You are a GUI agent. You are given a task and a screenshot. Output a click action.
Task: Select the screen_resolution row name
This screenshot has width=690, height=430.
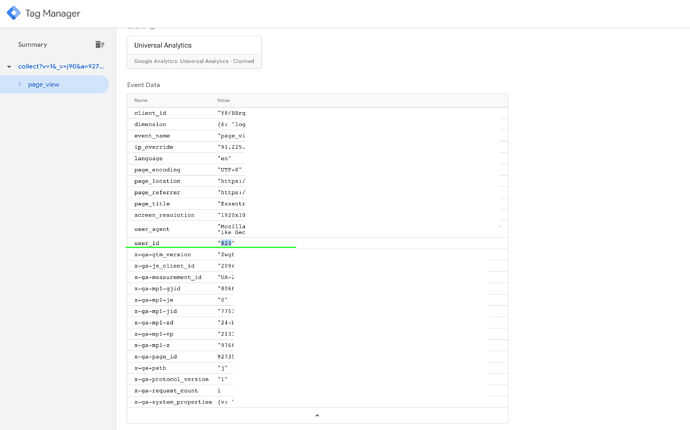(164, 215)
